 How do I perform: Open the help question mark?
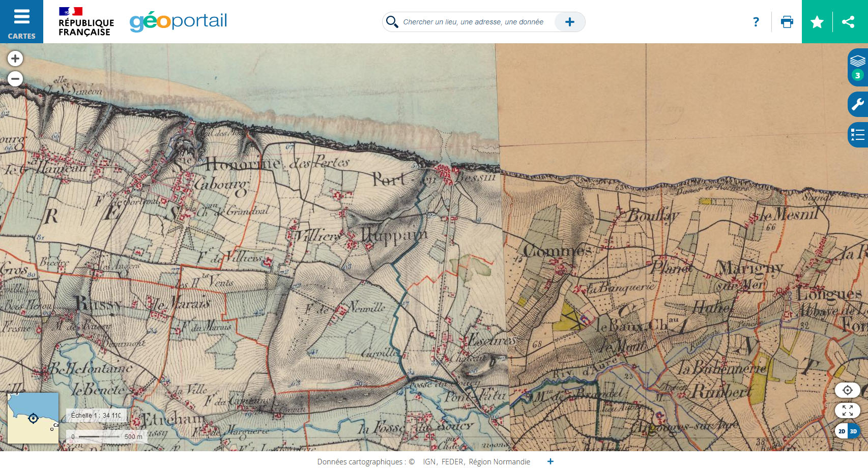pos(756,22)
